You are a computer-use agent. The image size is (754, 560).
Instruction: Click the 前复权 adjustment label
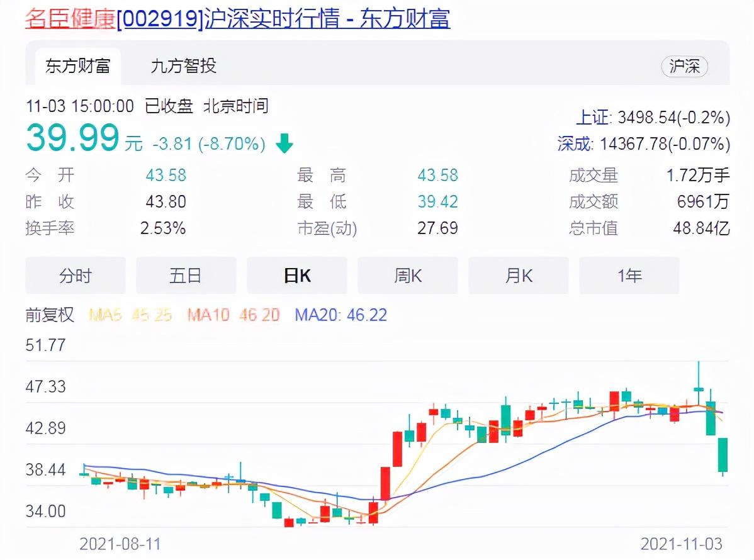[50, 315]
